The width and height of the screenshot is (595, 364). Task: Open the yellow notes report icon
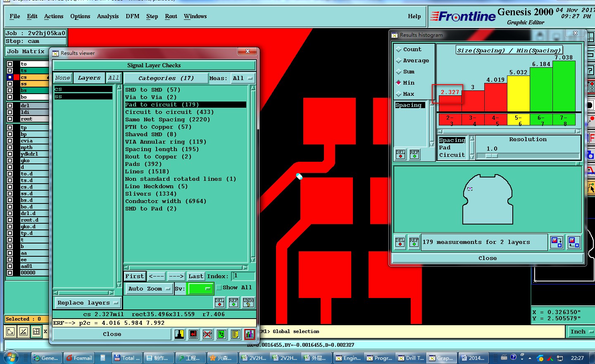coord(236,334)
